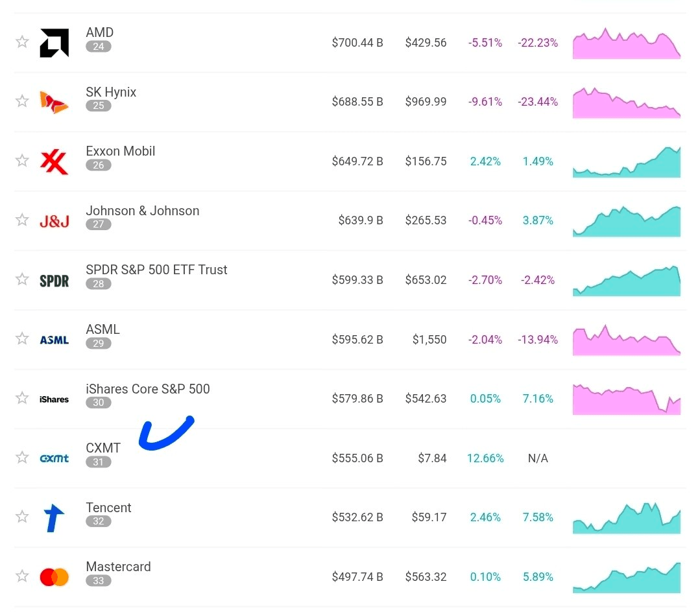Select the SPDR logo icon
The image size is (700, 612).
(x=54, y=281)
